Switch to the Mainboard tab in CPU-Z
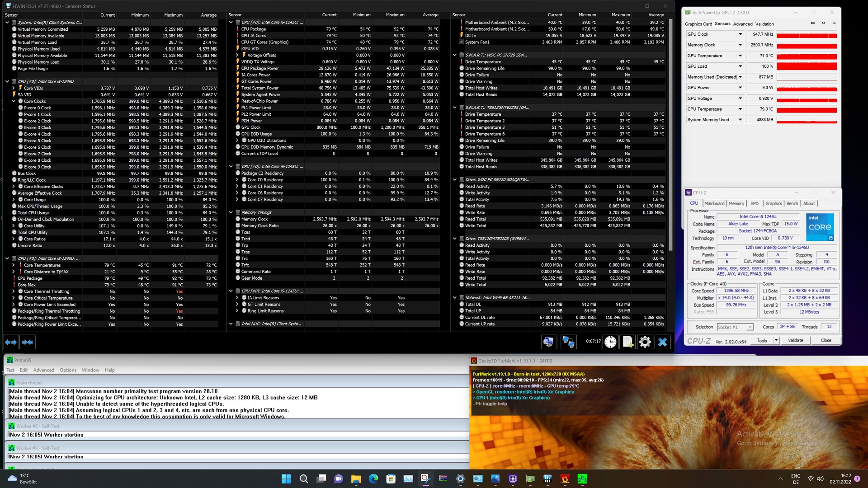 [x=714, y=203]
